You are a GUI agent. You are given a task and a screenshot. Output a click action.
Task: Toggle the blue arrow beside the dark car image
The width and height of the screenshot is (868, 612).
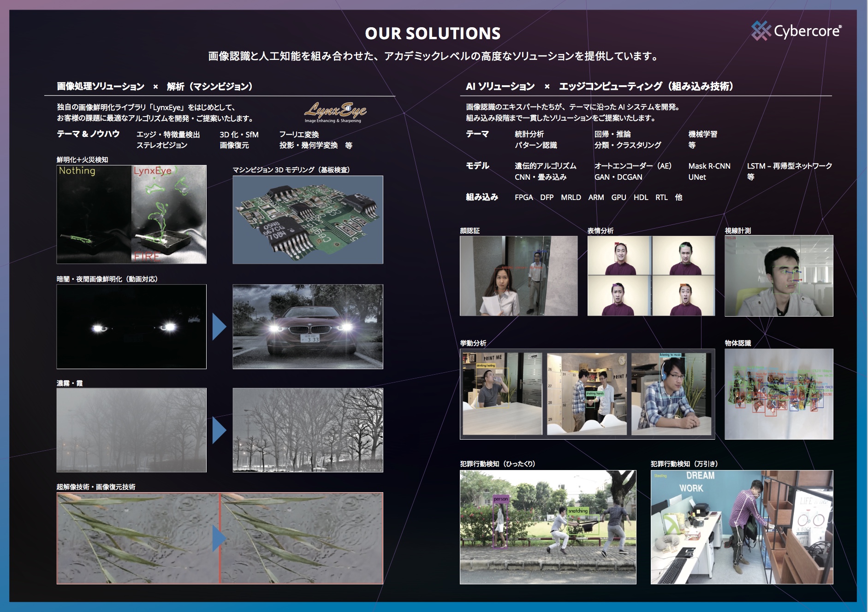tap(218, 327)
